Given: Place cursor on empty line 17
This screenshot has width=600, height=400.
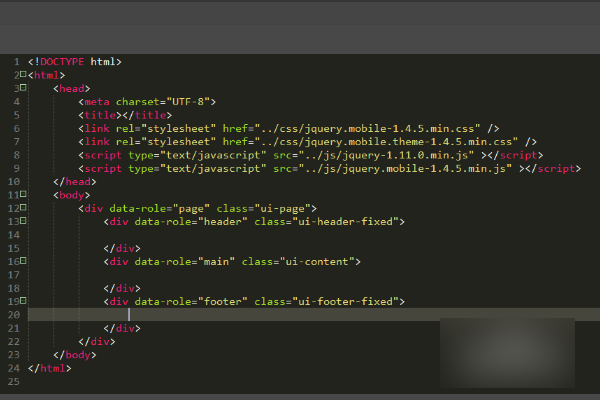Looking at the screenshot, I should (x=314, y=275).
